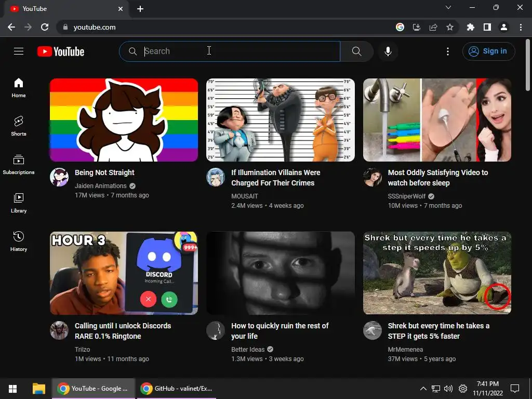This screenshot has width=532, height=399.
Task: Click Jaiden Animations channel avatar
Action: [59, 177]
